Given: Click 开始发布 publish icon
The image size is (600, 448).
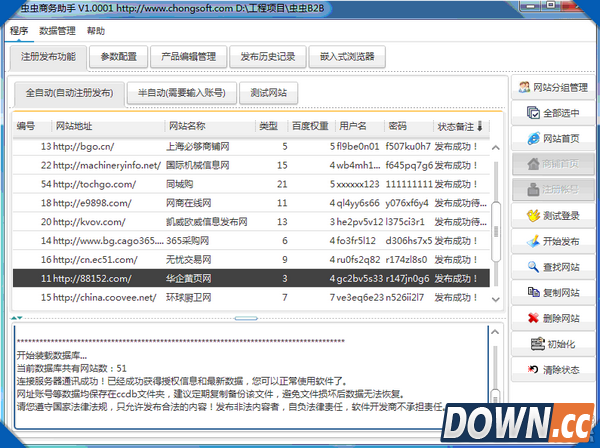Looking at the screenshot, I should pos(533,241).
